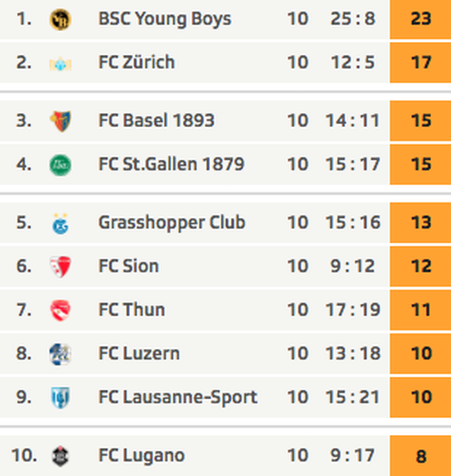Click the orange 23 points cell
Viewport: 451px width, 476px height.
[x=420, y=19]
